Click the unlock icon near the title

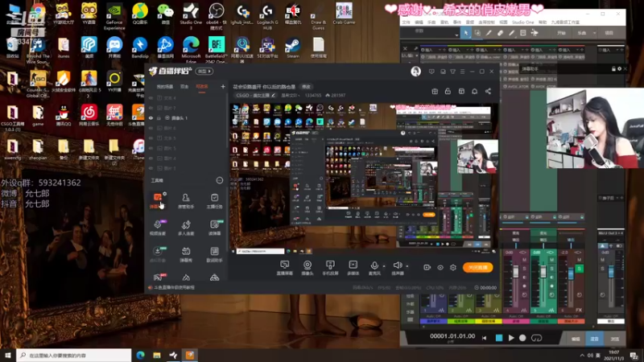click(x=448, y=91)
